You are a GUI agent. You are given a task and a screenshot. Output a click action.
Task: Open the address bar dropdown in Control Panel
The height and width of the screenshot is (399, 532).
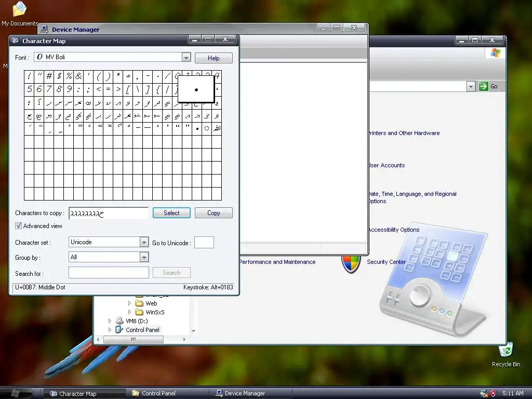(471, 87)
